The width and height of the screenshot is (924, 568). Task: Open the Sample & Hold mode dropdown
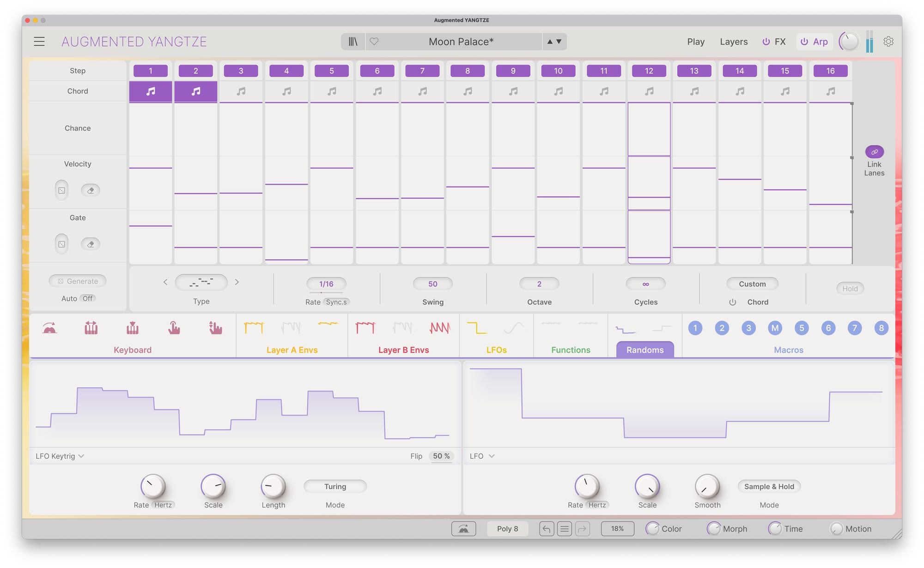(769, 486)
